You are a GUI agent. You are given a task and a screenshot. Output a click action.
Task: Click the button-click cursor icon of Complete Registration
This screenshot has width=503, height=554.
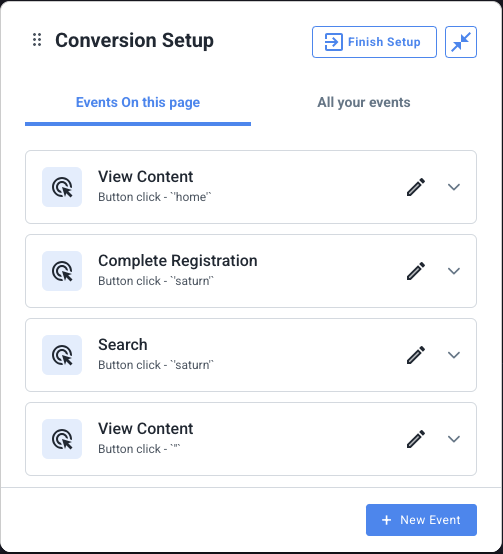tap(62, 271)
